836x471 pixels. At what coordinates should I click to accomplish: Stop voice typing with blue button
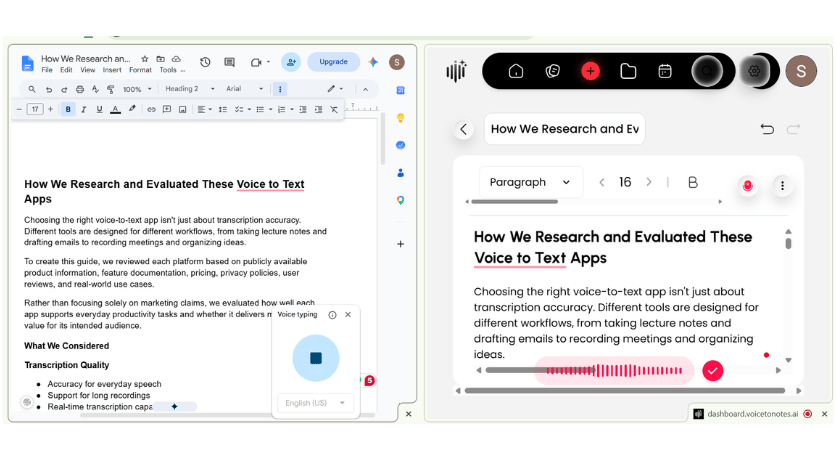(316, 358)
